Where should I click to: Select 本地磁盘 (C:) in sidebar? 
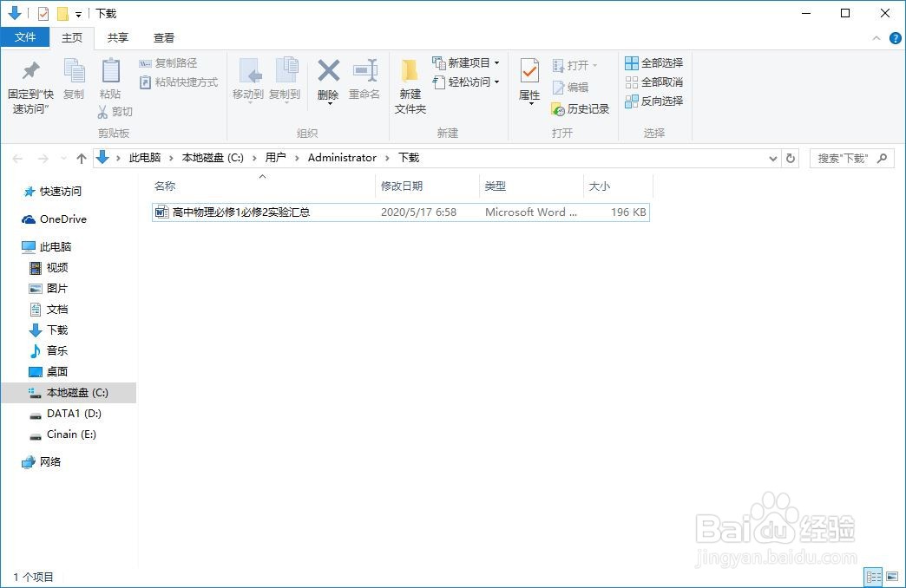tap(69, 392)
